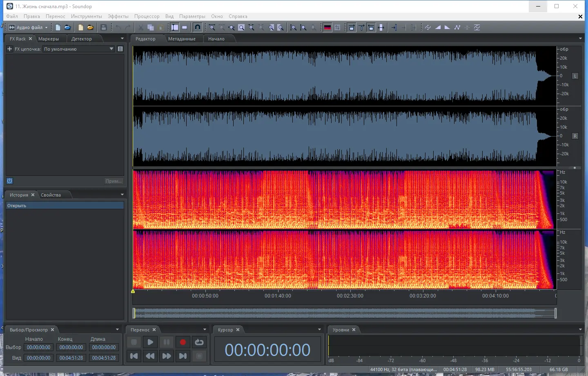Click the horizontal zoom in icon

(212, 27)
